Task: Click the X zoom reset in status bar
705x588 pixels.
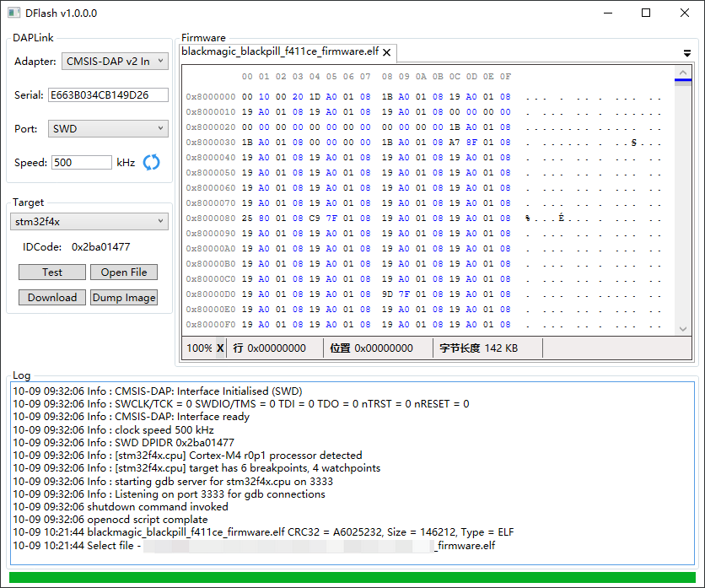Action: [220, 348]
